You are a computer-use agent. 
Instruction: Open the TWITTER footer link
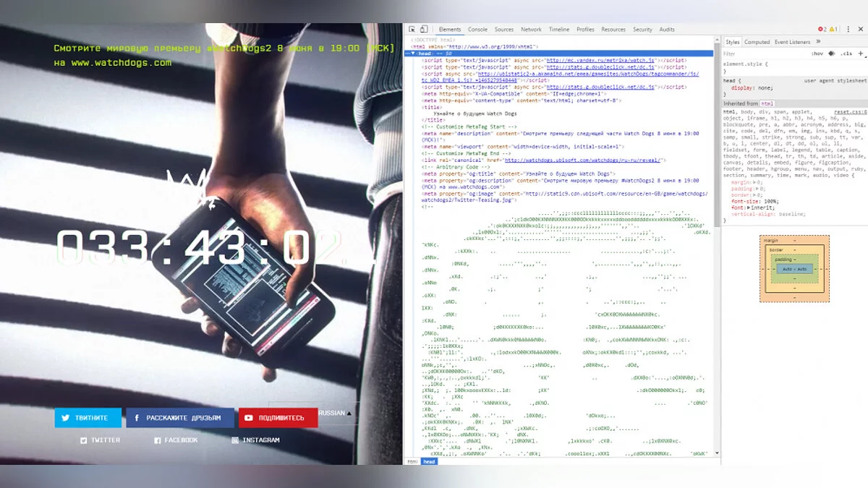coord(100,440)
